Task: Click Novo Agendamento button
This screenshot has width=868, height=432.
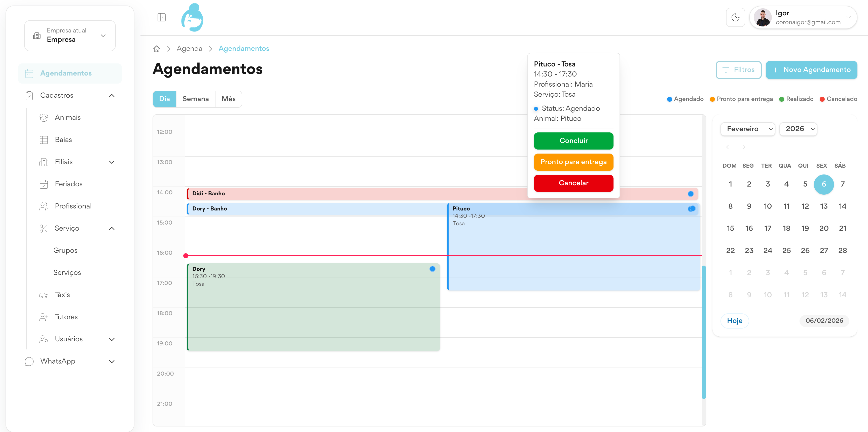Action: click(811, 70)
